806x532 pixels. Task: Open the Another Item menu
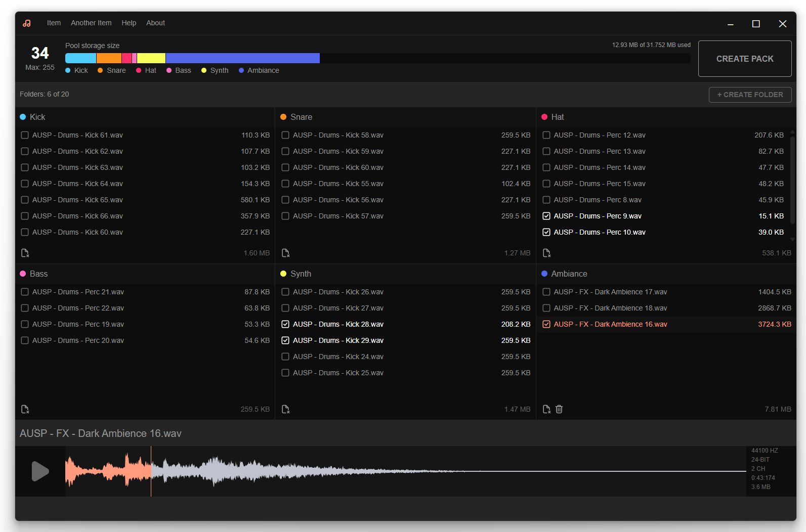91,23
